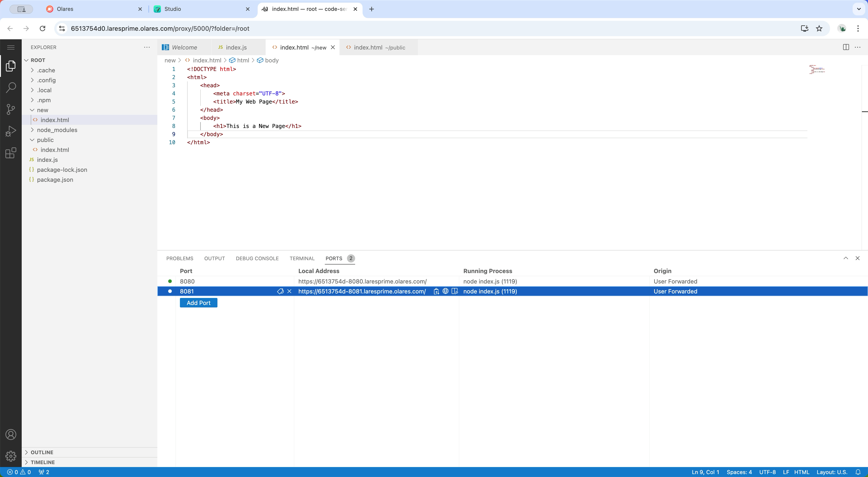Open the Source Control view

tap(11, 109)
